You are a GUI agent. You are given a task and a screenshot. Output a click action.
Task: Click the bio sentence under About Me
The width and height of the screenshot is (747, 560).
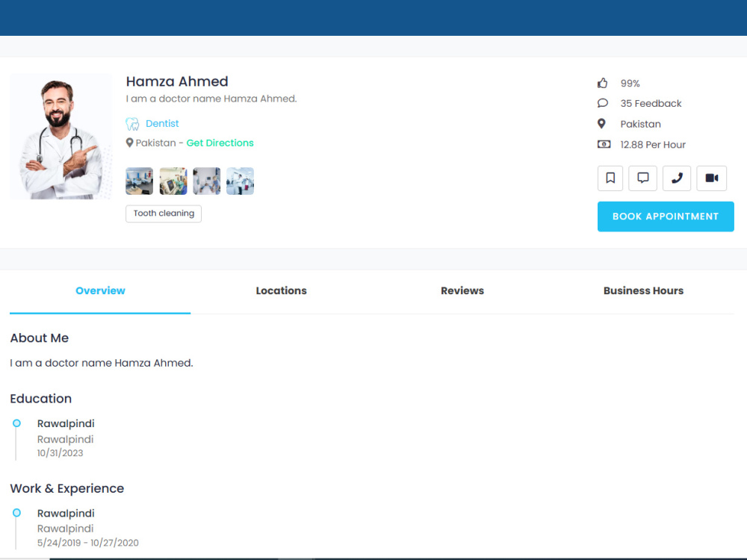pos(102,363)
